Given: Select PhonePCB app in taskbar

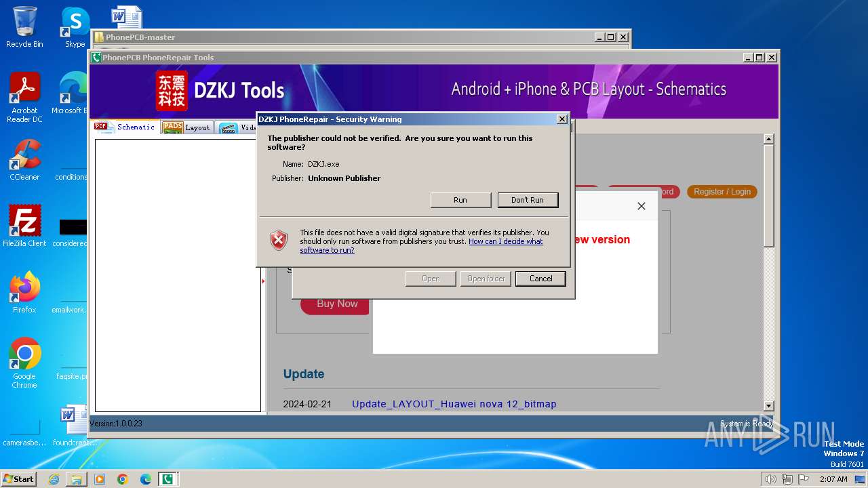Looking at the screenshot, I should pos(167,479).
